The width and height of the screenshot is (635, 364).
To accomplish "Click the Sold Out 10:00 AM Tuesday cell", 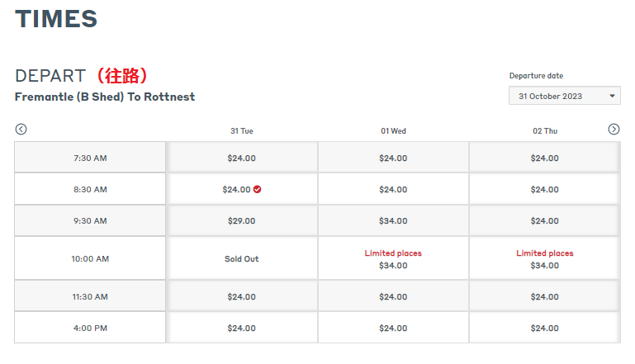I will [242, 258].
